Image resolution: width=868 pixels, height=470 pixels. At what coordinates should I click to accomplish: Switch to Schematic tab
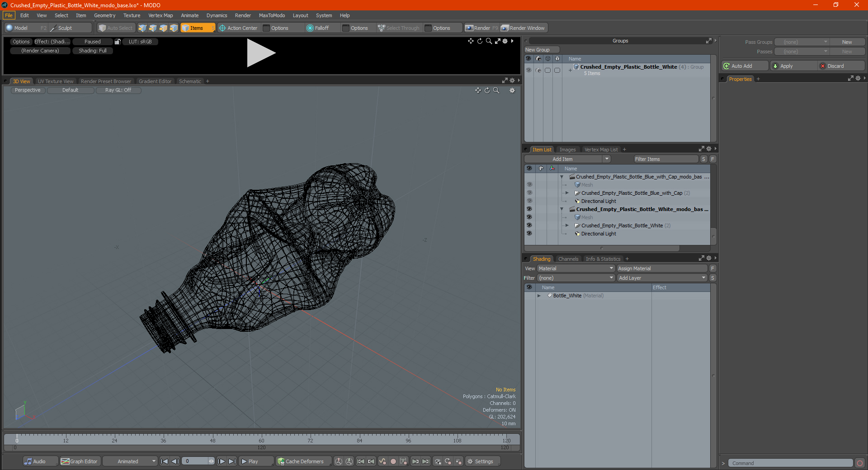tap(190, 81)
